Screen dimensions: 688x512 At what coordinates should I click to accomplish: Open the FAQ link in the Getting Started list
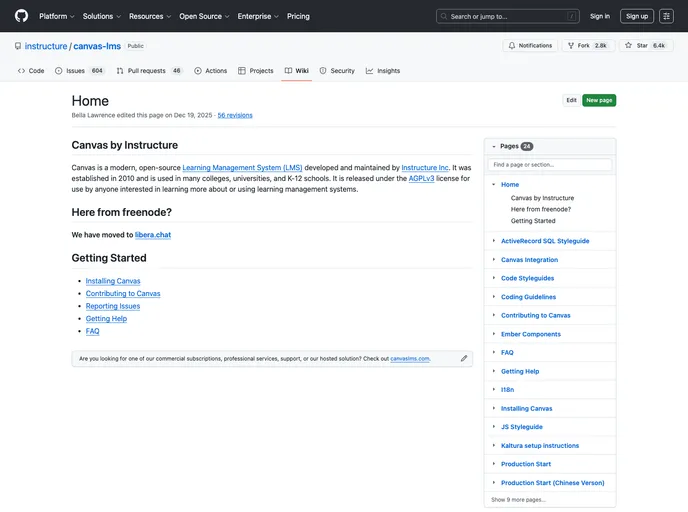pos(92,331)
